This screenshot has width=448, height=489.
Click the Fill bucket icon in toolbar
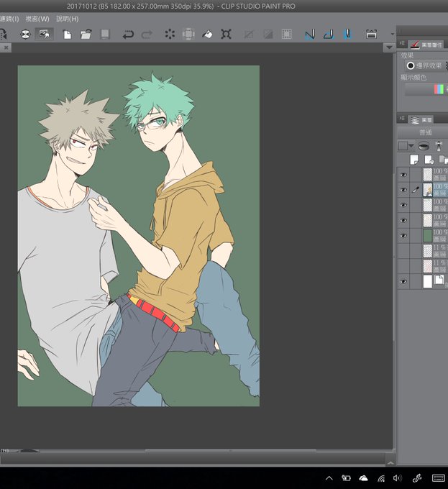207,34
